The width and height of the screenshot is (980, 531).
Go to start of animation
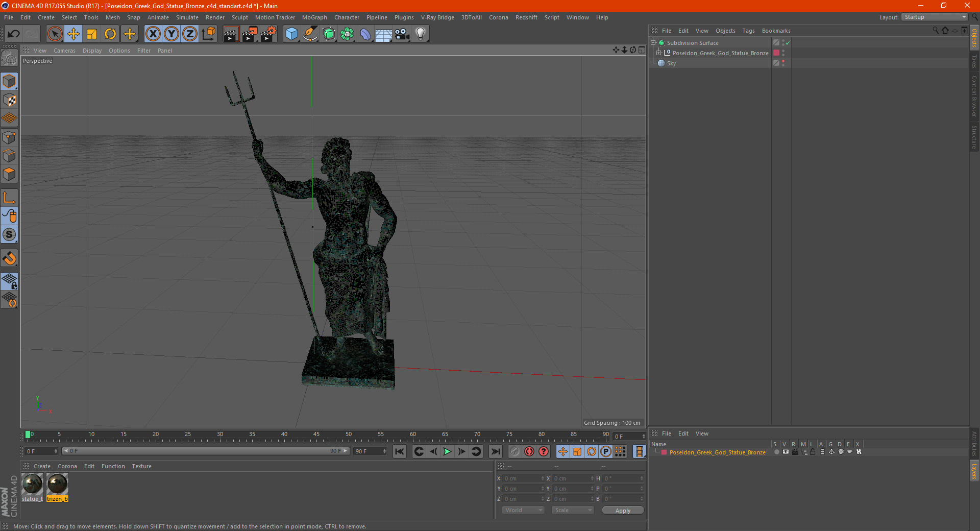click(400, 451)
